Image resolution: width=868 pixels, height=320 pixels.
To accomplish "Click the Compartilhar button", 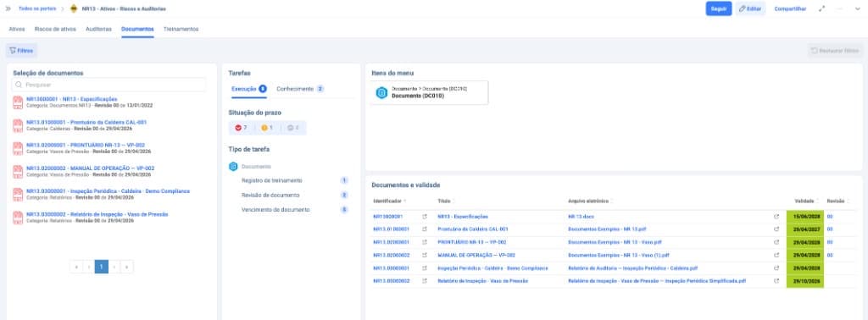I will click(790, 8).
